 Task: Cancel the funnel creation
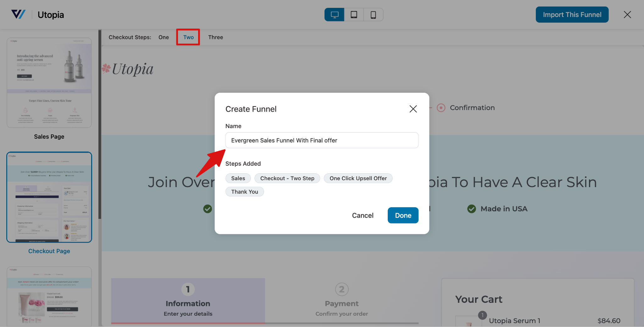pos(363,215)
